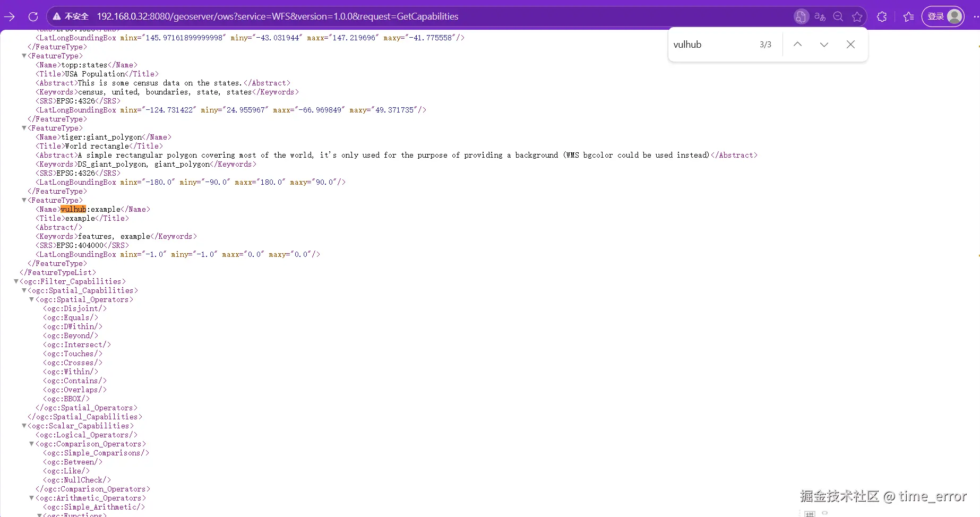Collapse the topp:states FeatureType node

(23, 55)
